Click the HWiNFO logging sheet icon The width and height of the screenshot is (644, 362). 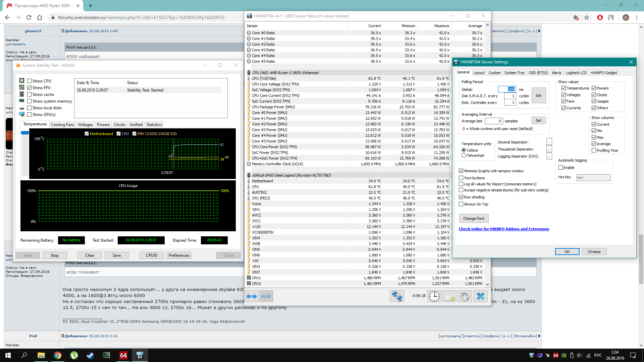[449, 296]
